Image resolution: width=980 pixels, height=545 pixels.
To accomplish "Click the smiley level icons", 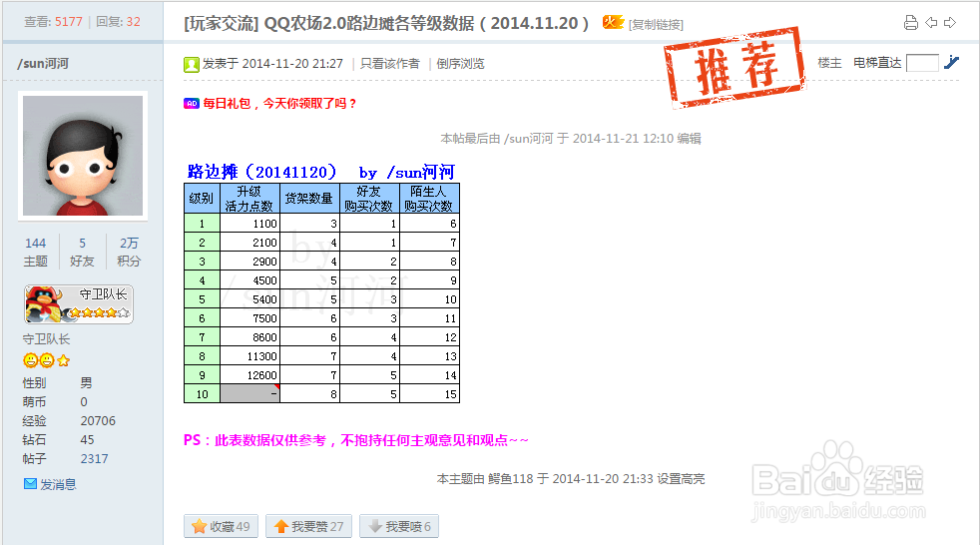I will point(46,360).
